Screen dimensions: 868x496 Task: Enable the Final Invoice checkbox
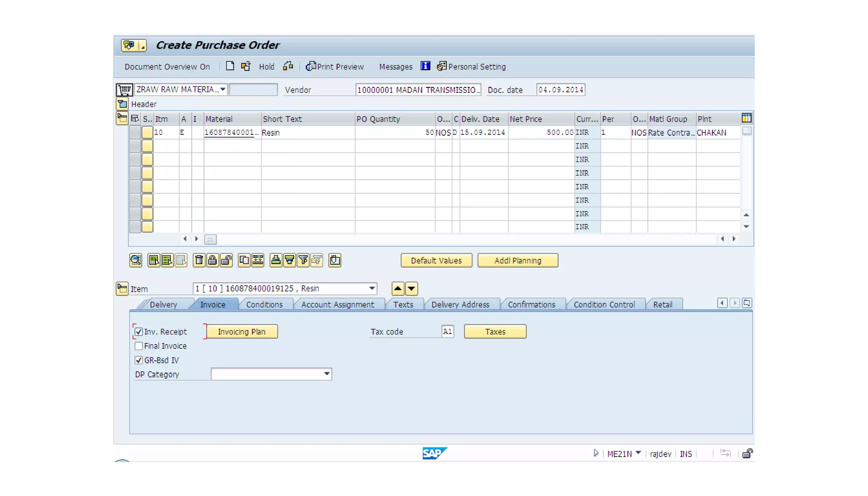(x=139, y=346)
